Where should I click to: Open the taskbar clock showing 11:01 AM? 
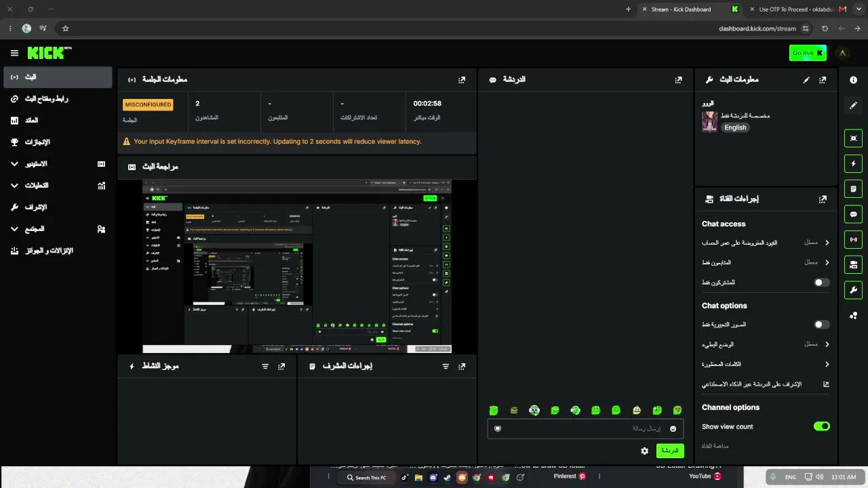[x=843, y=477]
